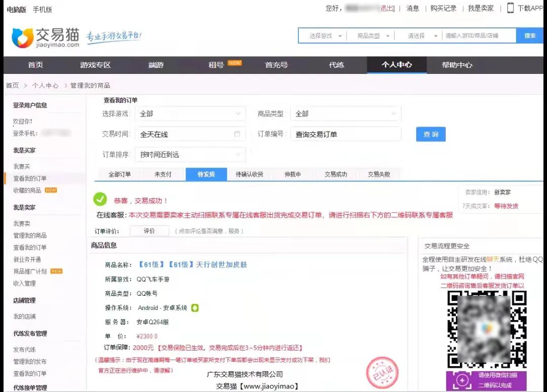The width and height of the screenshot is (547, 392).
Task: Open the 商品类型 dropdown in search bar
Action: tap(373, 35)
